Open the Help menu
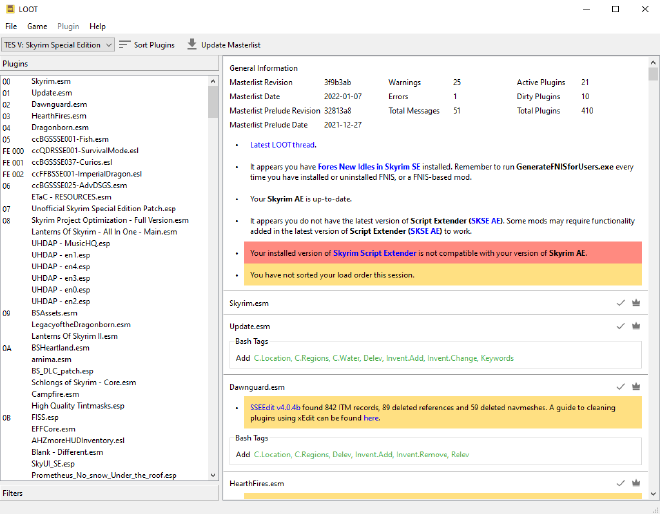Screen dimensions: 660x514 pyautogui.click(x=97, y=26)
